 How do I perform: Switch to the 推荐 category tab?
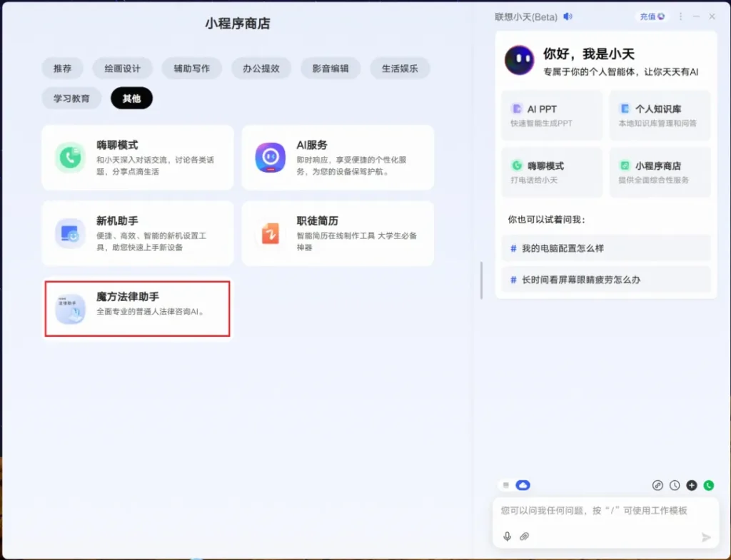[62, 68]
